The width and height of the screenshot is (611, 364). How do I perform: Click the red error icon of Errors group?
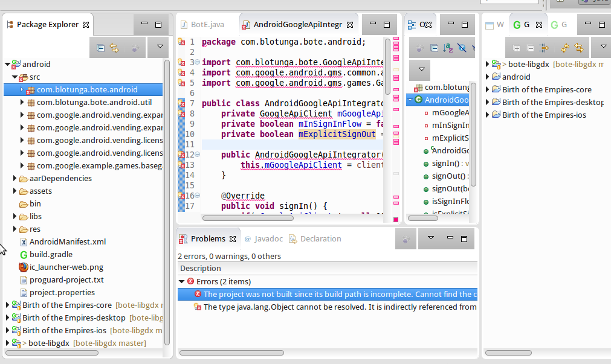click(190, 281)
